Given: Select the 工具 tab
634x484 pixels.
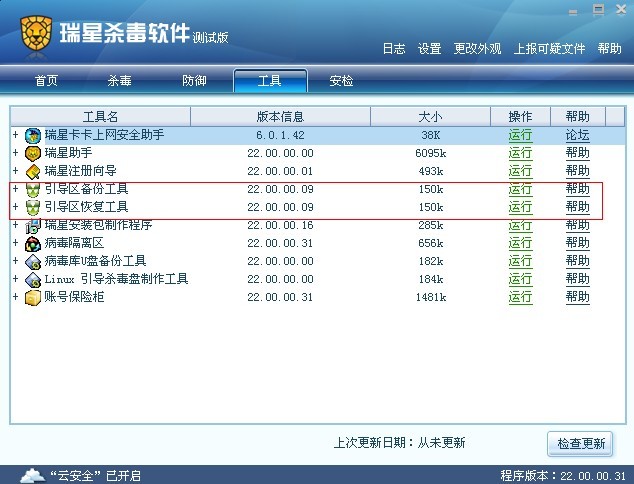Looking at the screenshot, I should [x=270, y=81].
